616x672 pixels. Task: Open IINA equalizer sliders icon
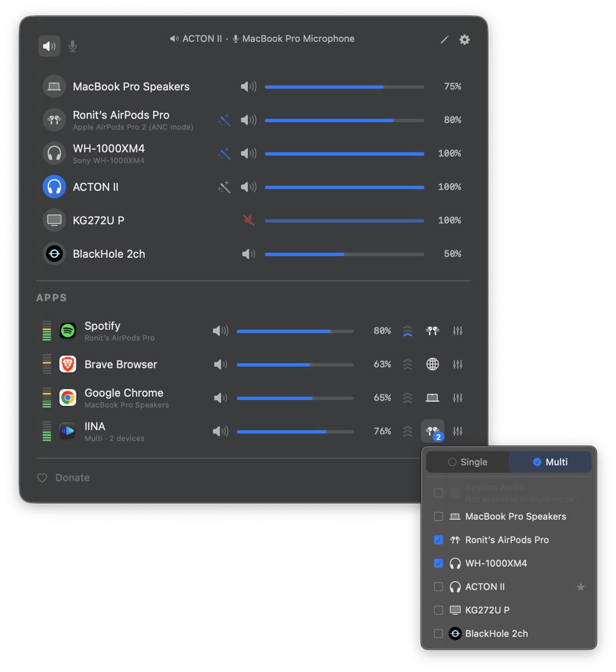coord(458,431)
